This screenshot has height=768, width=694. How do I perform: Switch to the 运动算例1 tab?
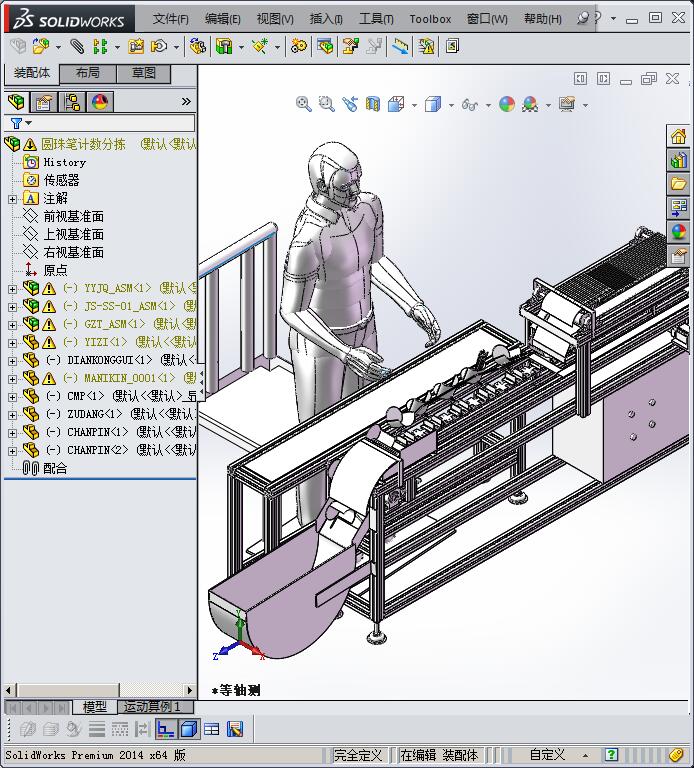pyautogui.click(x=155, y=707)
